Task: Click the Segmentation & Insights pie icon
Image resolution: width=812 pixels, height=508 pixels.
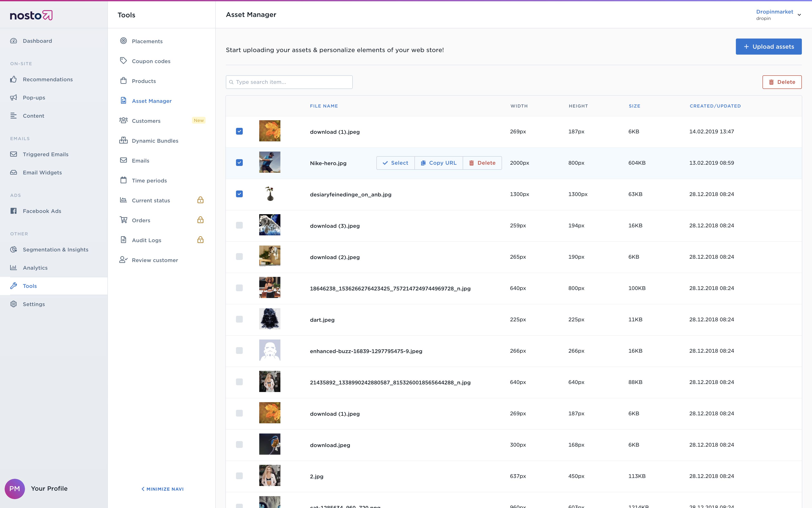Action: point(13,249)
